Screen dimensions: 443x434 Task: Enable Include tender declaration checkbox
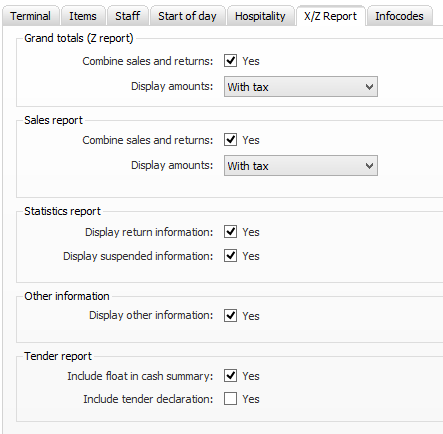click(x=230, y=399)
